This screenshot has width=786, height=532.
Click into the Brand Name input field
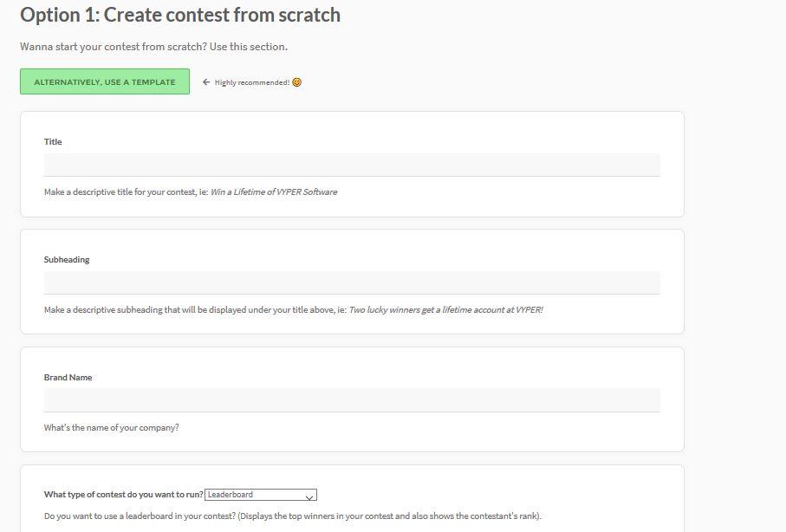tap(352, 400)
